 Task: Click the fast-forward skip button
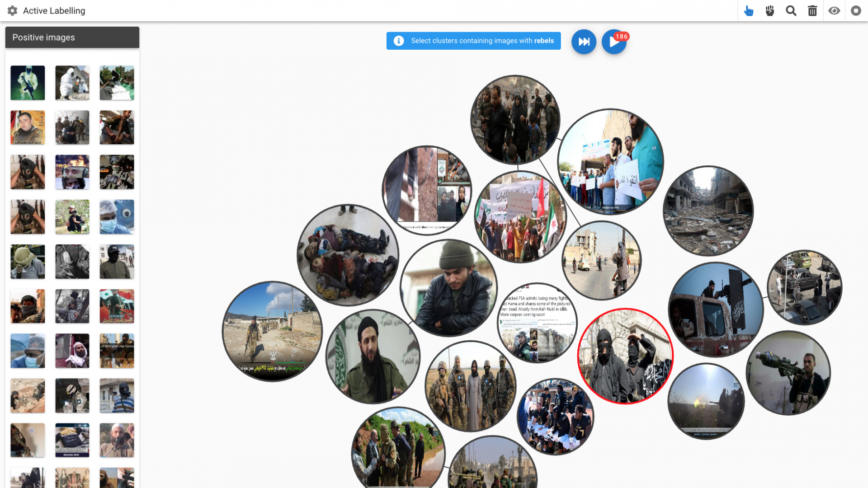(x=584, y=42)
